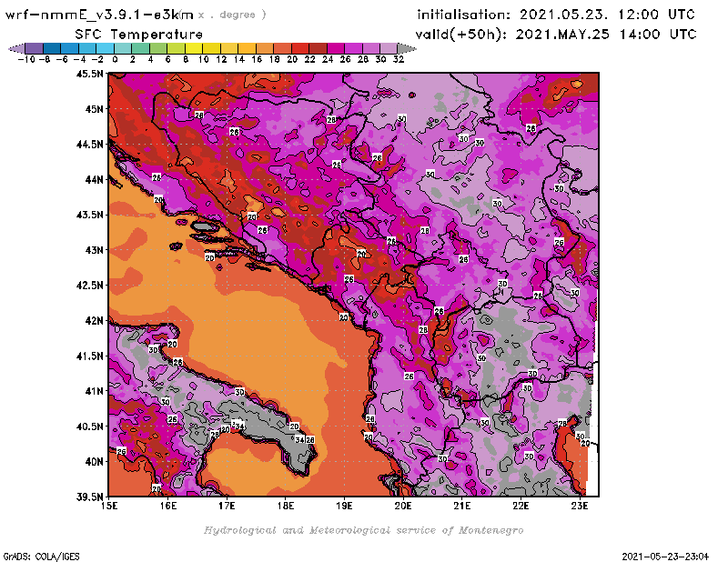
Task: Click the 19E longitude axis label
Action: tap(344, 506)
